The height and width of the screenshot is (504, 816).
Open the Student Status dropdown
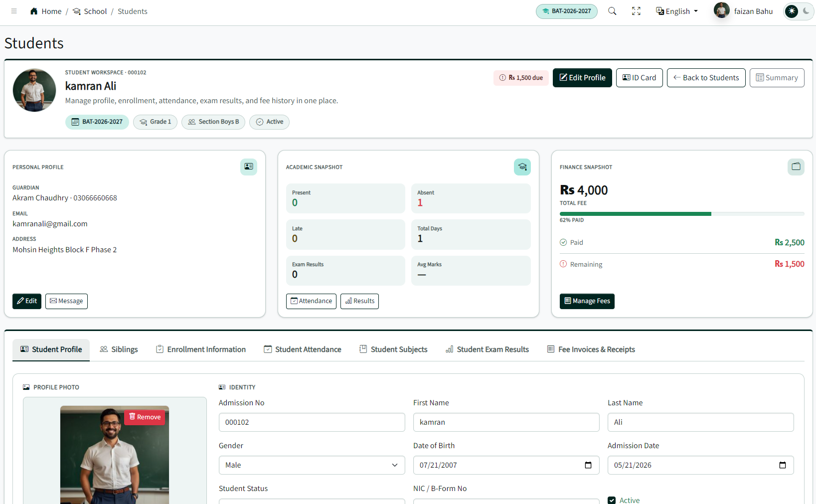click(x=312, y=501)
